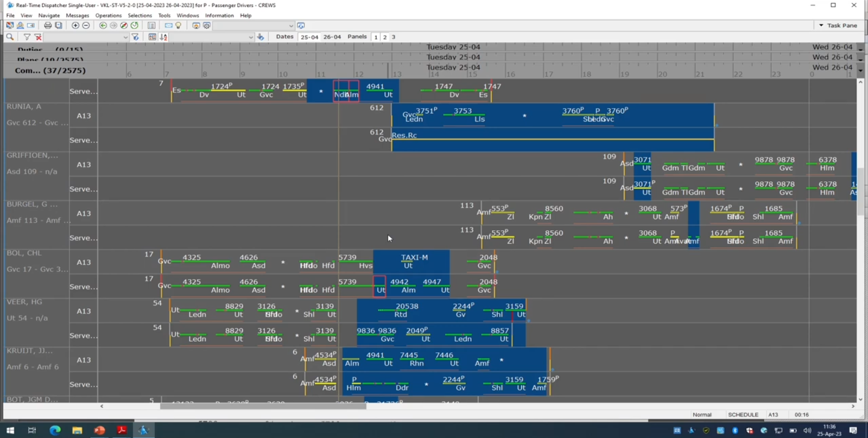868x438 pixels.
Task: Open the Operations menu
Action: 108,16
